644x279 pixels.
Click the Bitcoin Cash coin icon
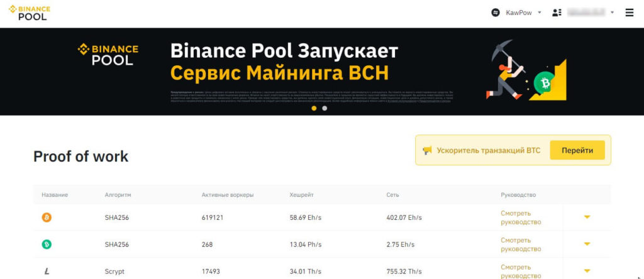(x=47, y=244)
